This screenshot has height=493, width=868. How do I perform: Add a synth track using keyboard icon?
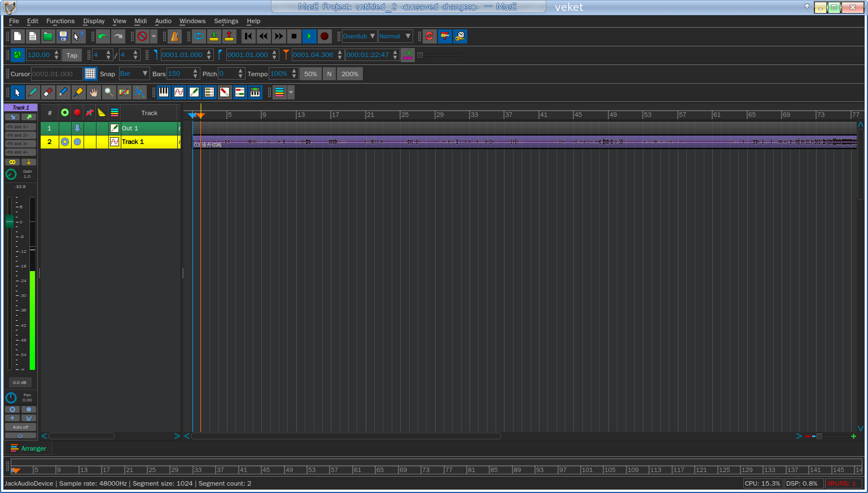(255, 92)
